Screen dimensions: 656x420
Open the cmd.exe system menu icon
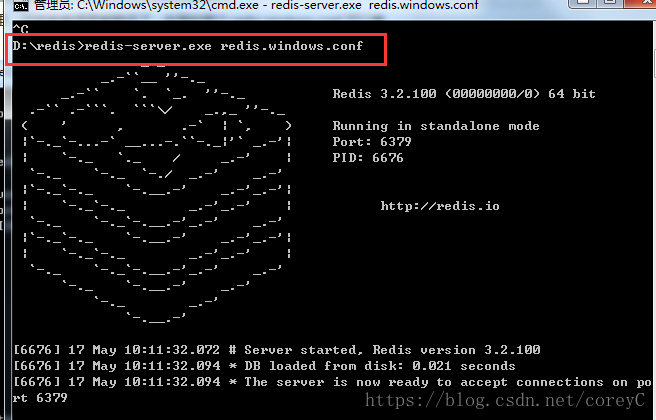coord(21,5)
